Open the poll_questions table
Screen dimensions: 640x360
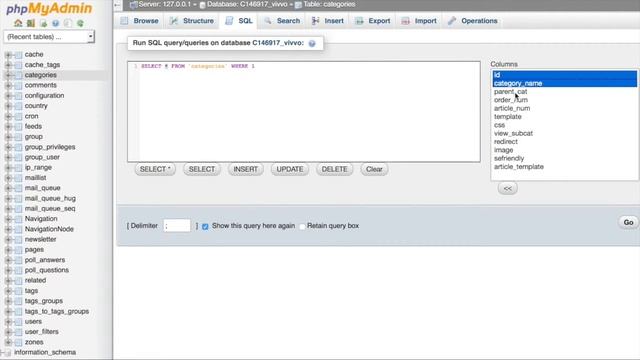click(x=47, y=270)
